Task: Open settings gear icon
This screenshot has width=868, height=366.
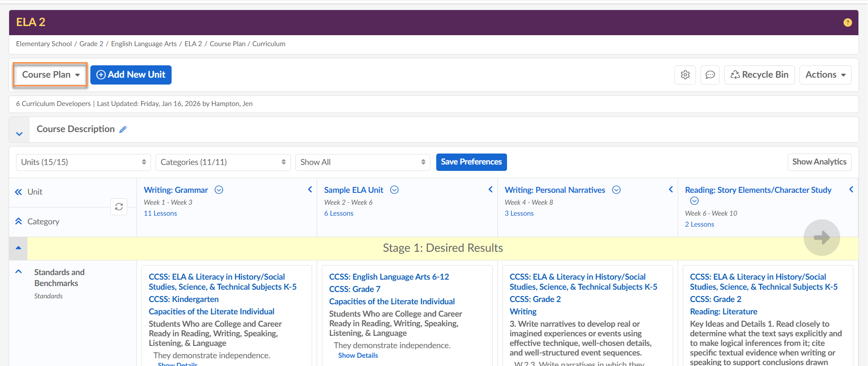Action: point(685,75)
